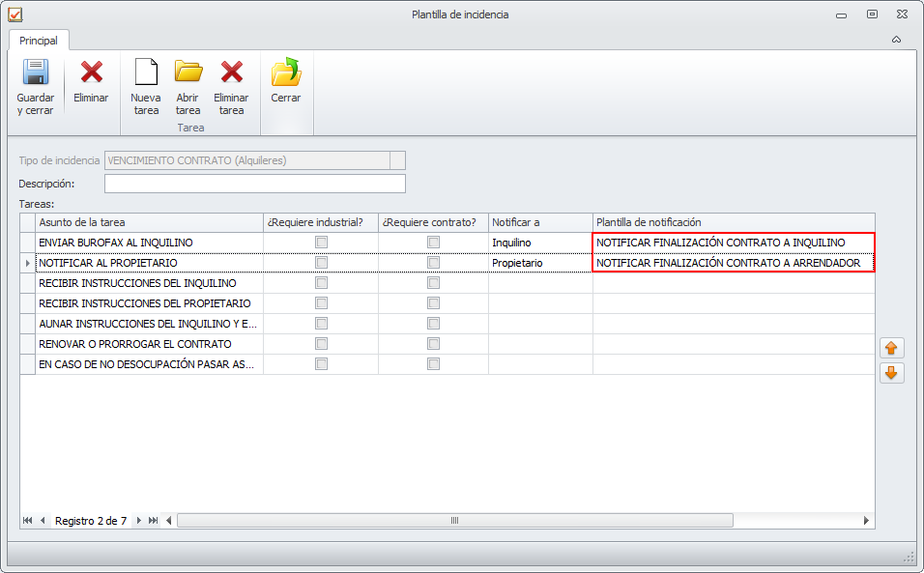The width and height of the screenshot is (924, 573).
Task: Click empty Notificar a cell for RENOVAR O PRORROGAR
Action: click(x=540, y=344)
